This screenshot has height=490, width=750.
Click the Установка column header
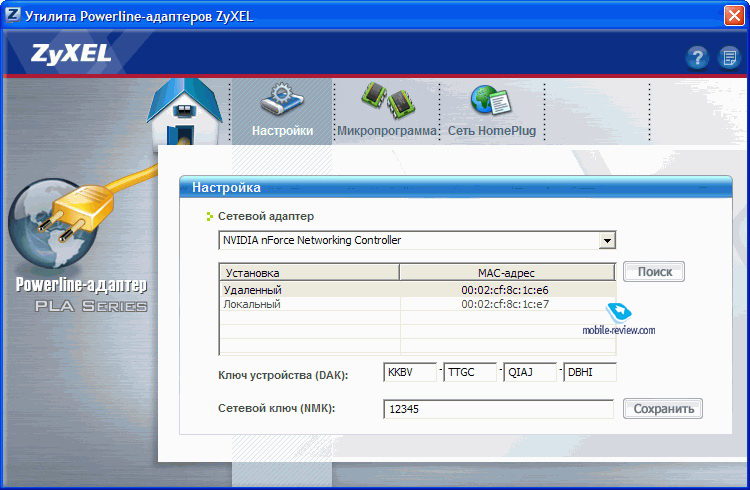[309, 273]
